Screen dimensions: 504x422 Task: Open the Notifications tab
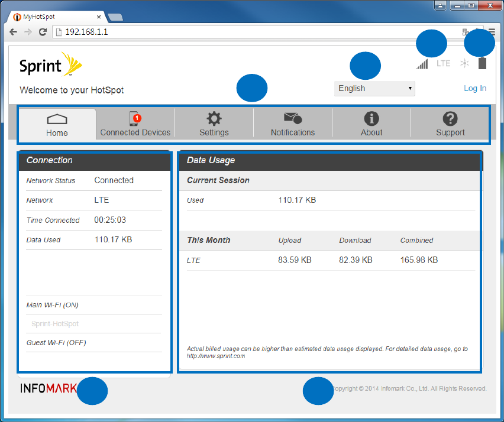[293, 124]
